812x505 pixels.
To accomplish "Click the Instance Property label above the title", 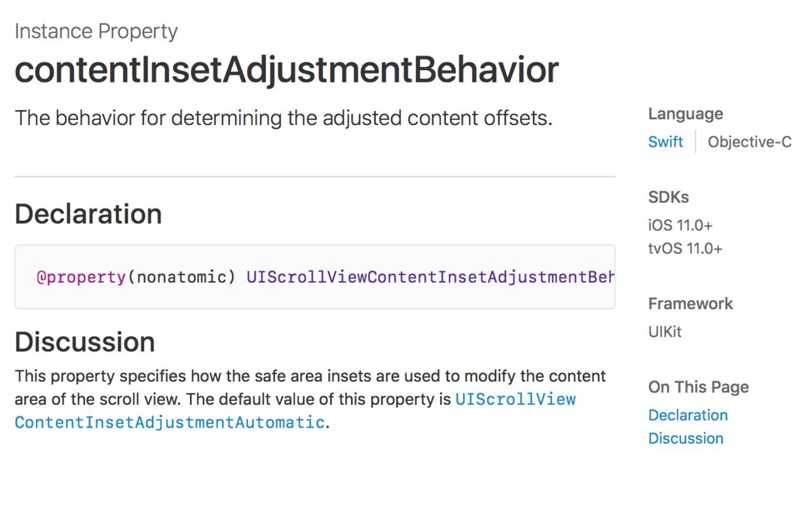I will pos(96,31).
